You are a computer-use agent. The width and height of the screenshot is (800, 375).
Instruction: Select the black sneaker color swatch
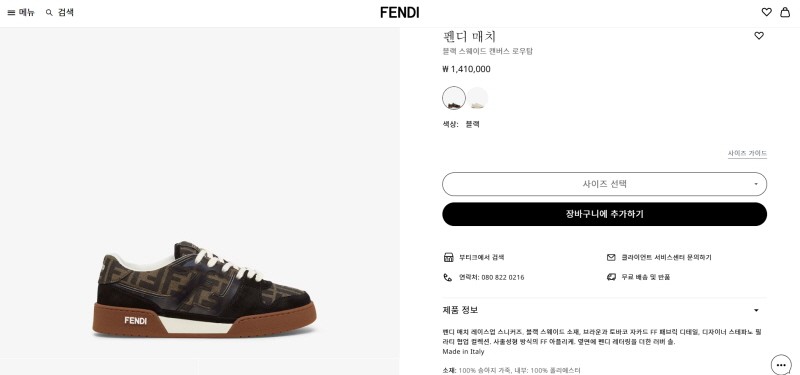(x=454, y=98)
